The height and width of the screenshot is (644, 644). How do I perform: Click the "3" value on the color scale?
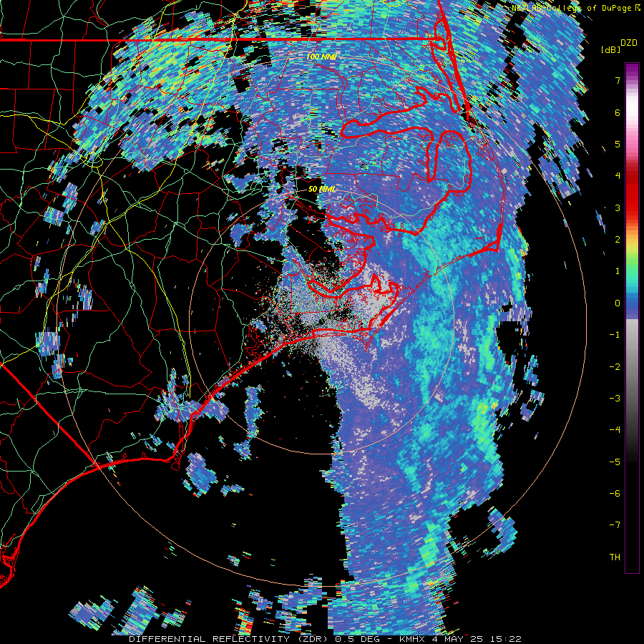[618, 208]
